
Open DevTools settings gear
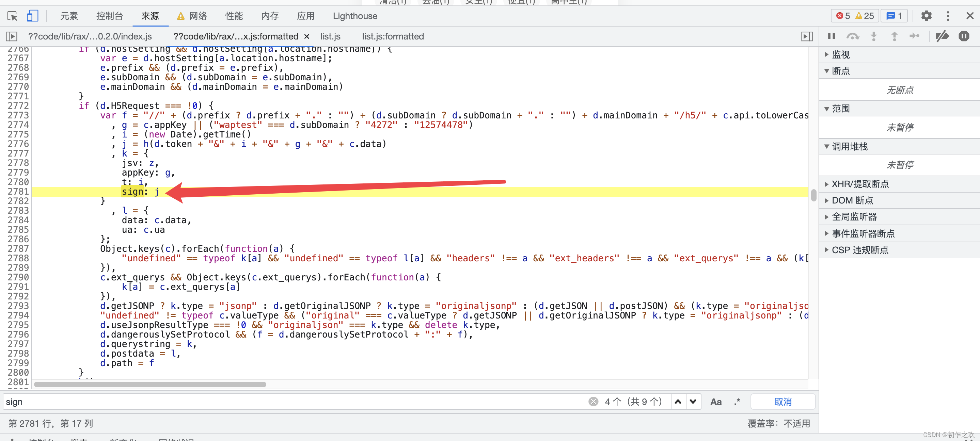tap(926, 16)
